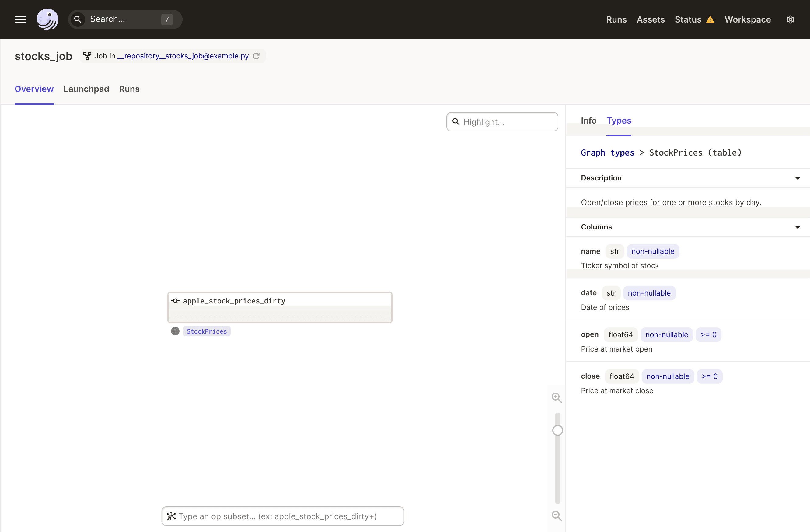Screen dimensions: 810x532
Task: Click the refresh/reload icon next to repository
Action: click(256, 56)
